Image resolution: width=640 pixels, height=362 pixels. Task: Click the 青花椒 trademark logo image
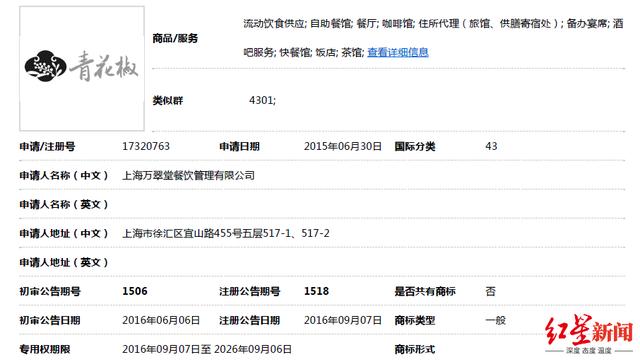tap(82, 69)
